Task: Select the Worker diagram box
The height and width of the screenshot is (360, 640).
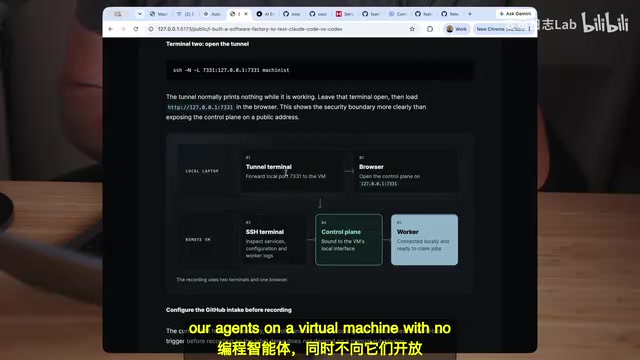Action: (x=424, y=240)
